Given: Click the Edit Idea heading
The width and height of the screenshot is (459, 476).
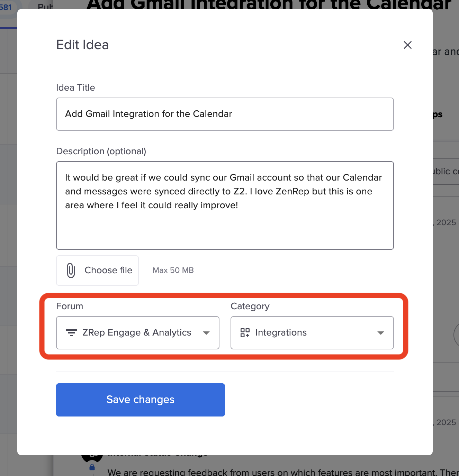Looking at the screenshot, I should click(x=82, y=45).
